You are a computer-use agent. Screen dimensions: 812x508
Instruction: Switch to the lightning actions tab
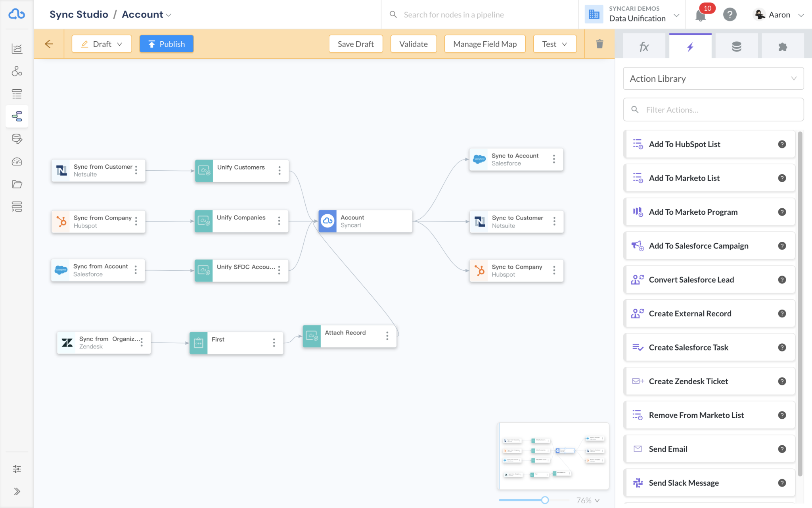point(690,47)
